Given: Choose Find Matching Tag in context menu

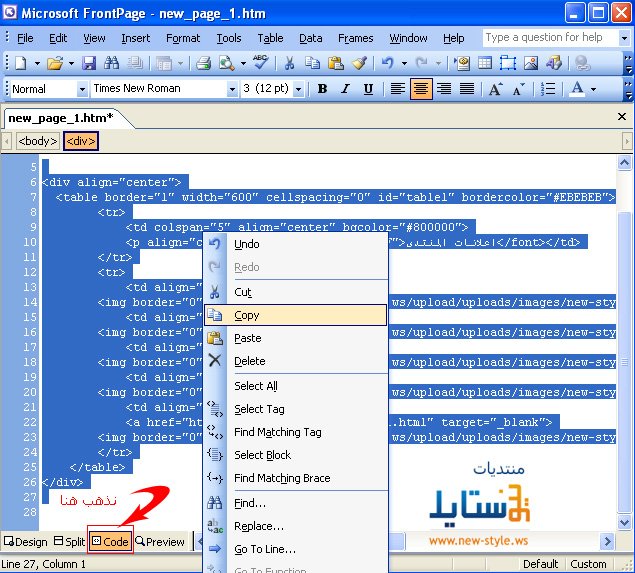Looking at the screenshot, I should click(295, 432).
